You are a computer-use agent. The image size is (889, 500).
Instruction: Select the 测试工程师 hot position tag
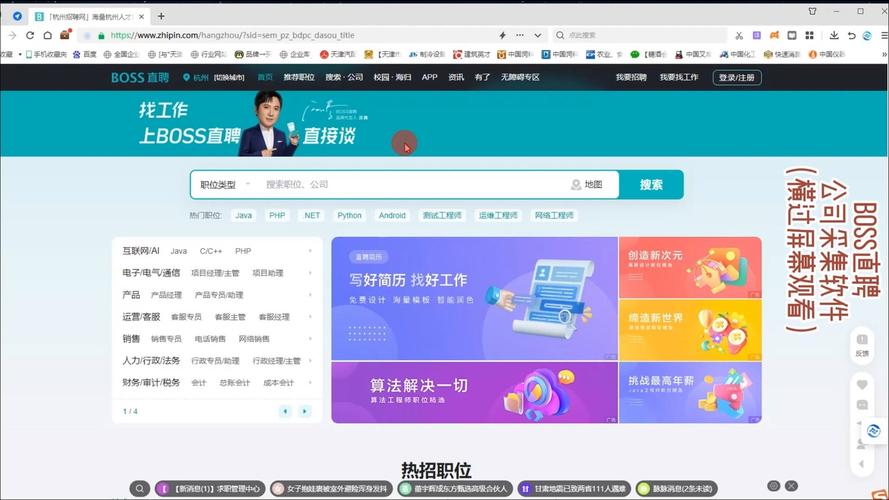442,215
